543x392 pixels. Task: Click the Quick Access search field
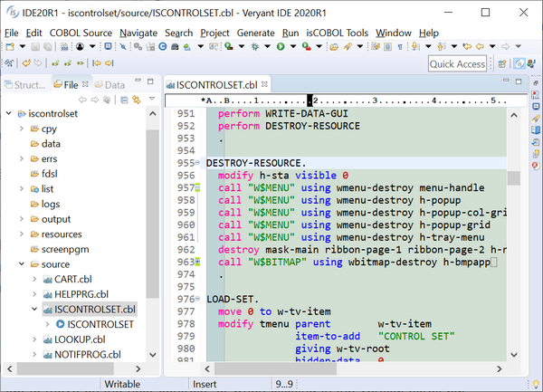457,63
